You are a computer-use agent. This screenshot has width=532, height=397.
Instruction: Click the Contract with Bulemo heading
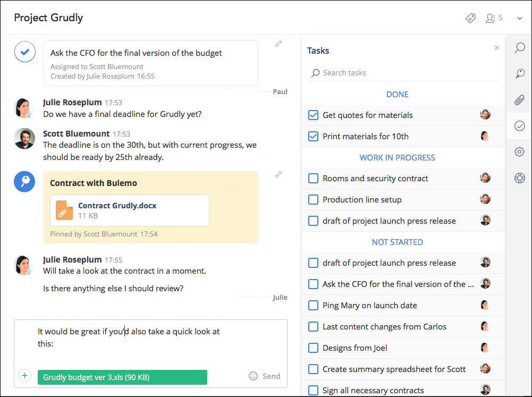point(94,183)
